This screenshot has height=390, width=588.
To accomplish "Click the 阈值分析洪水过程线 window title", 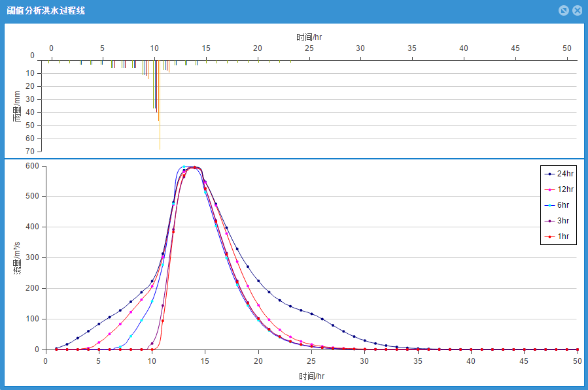I will 45,10.
